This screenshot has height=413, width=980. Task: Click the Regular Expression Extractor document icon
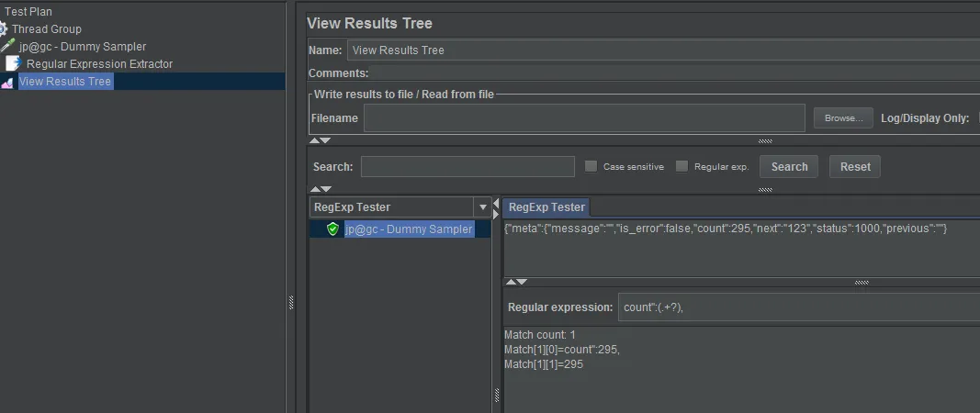(x=13, y=63)
